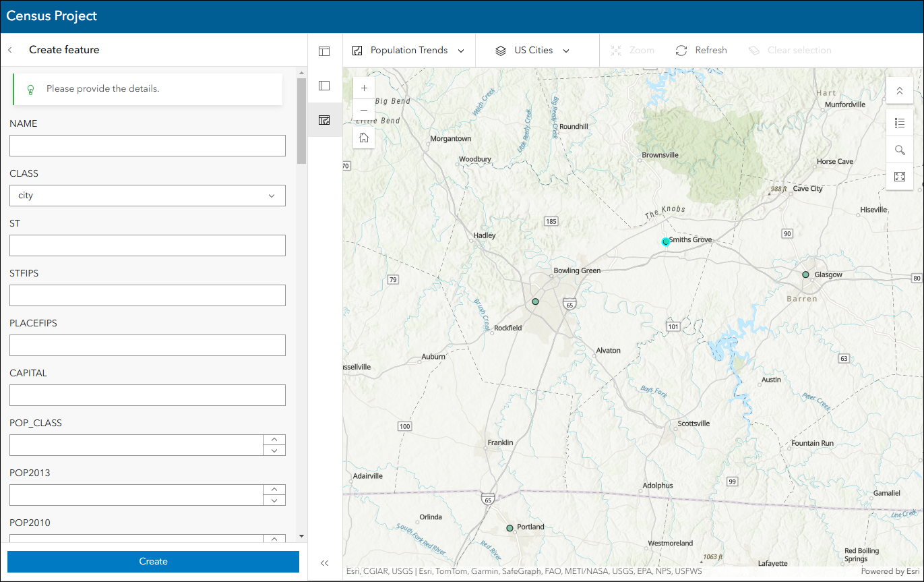The image size is (924, 582).
Task: Click the POP2013 number field
Action: tap(136, 495)
